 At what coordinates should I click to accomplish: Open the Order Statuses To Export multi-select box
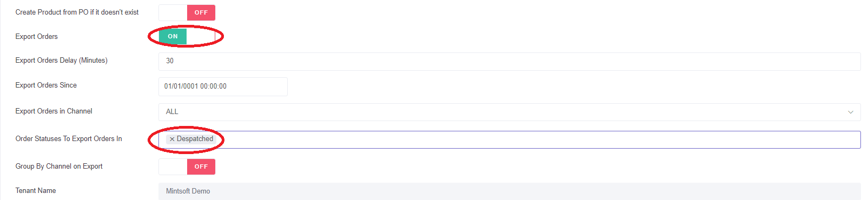[509, 139]
